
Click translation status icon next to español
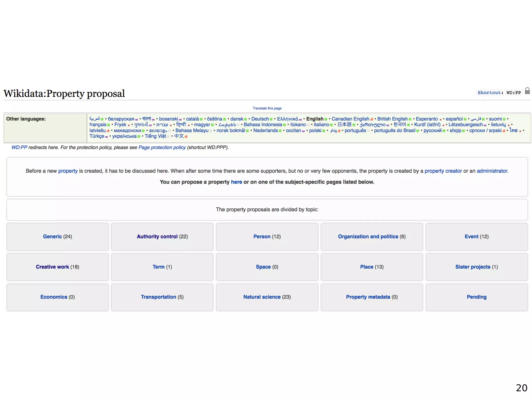tap(465, 119)
